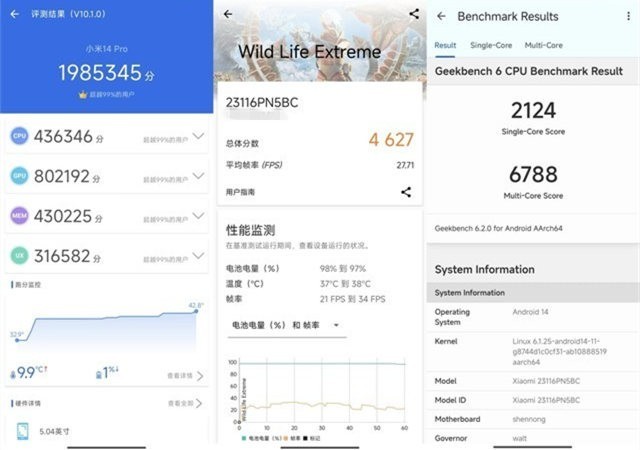The image size is (640, 450).
Task: Expand the GPU 802192 score row
Action: point(198,176)
